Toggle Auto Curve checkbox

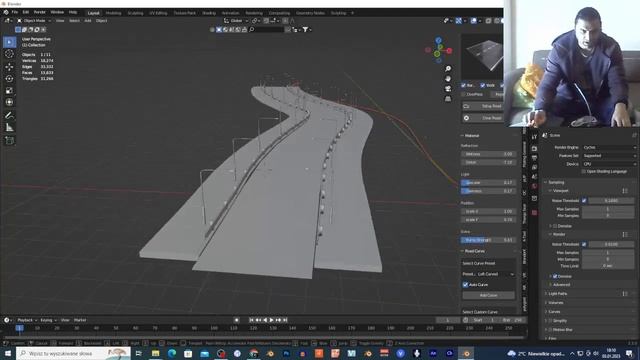pyautogui.click(x=465, y=284)
